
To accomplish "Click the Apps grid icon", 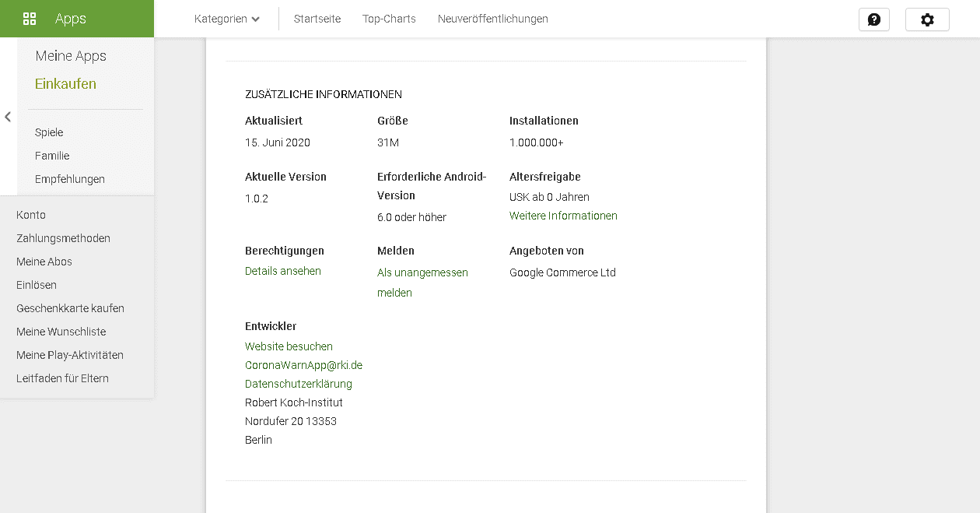I will tap(30, 19).
